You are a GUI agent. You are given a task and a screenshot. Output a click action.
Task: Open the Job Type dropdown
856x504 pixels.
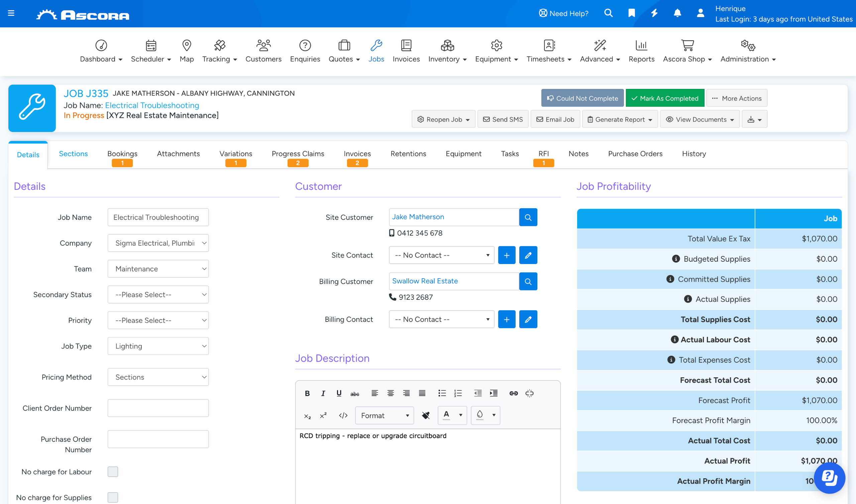158,346
